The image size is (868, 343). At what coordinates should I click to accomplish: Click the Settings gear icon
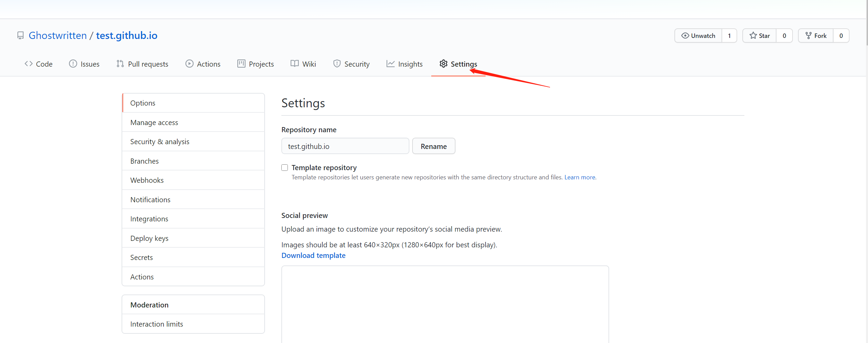(x=444, y=64)
